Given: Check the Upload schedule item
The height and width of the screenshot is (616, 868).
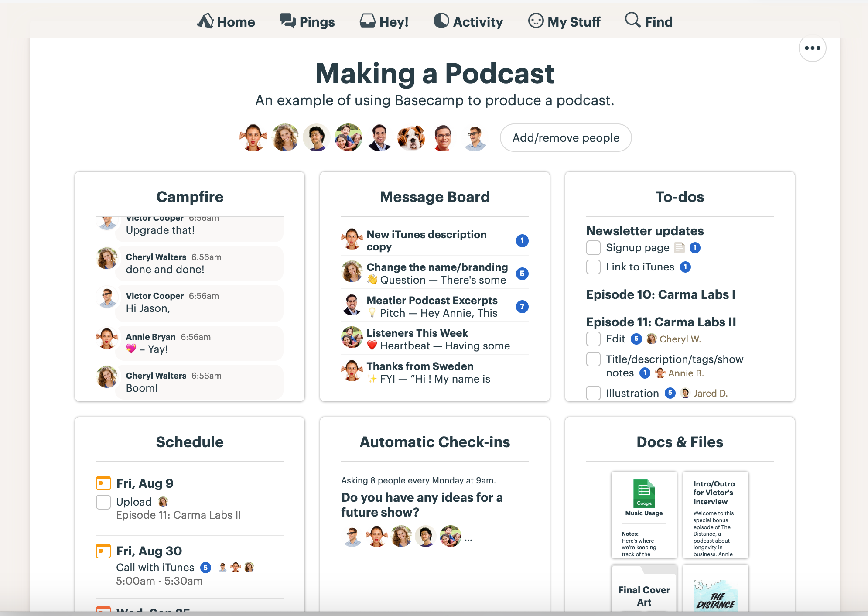Looking at the screenshot, I should coord(103,502).
